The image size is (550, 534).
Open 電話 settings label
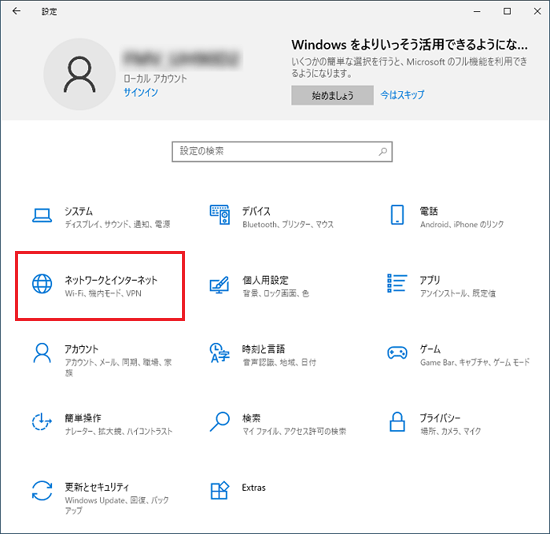[429, 211]
